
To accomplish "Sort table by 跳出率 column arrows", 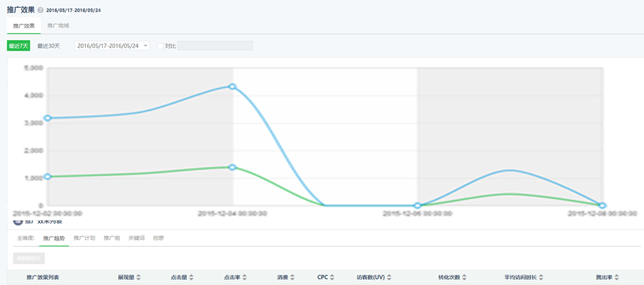I will pyautogui.click(x=617, y=277).
